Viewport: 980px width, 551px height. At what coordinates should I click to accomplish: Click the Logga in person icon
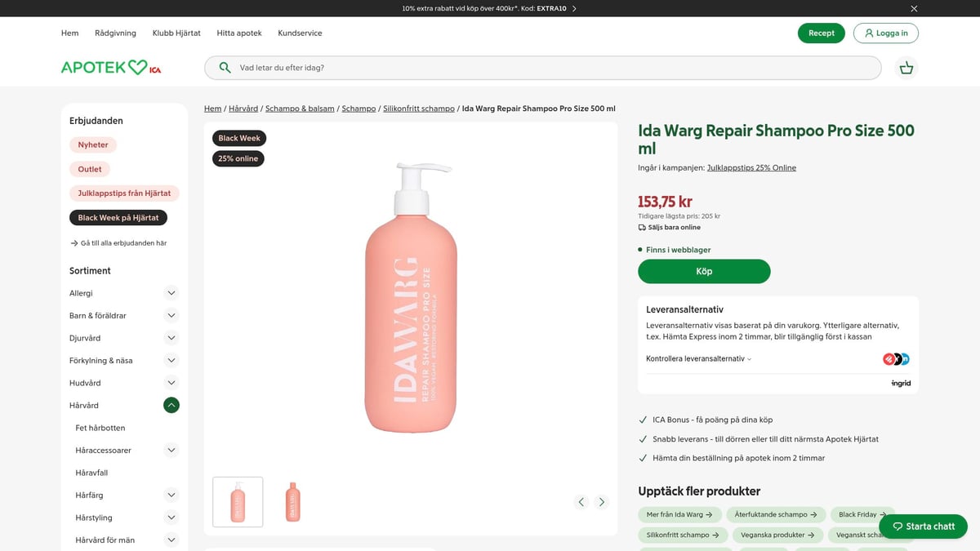pos(868,33)
